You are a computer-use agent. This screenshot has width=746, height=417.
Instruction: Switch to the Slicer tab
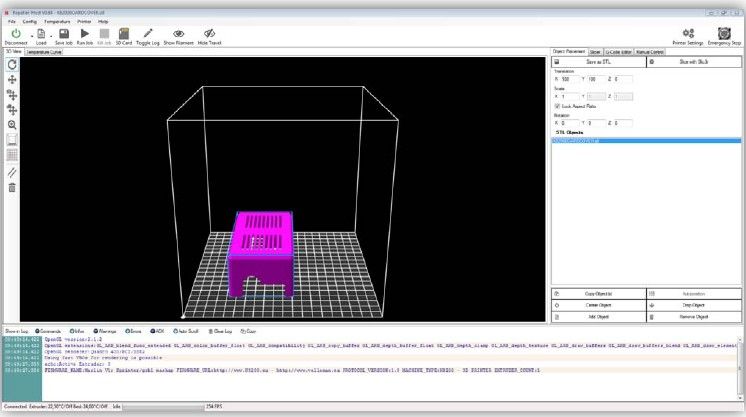[x=595, y=52]
